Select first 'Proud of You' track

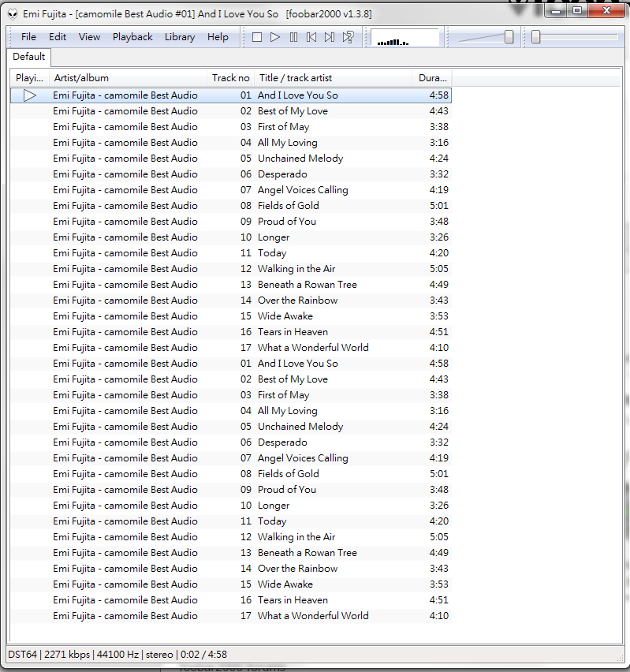[x=231, y=222]
